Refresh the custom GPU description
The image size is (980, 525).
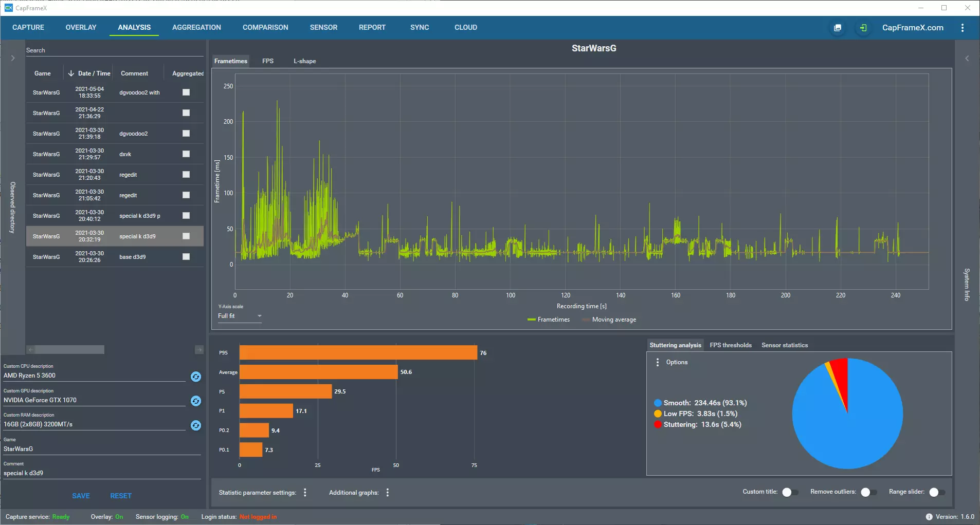pos(196,401)
